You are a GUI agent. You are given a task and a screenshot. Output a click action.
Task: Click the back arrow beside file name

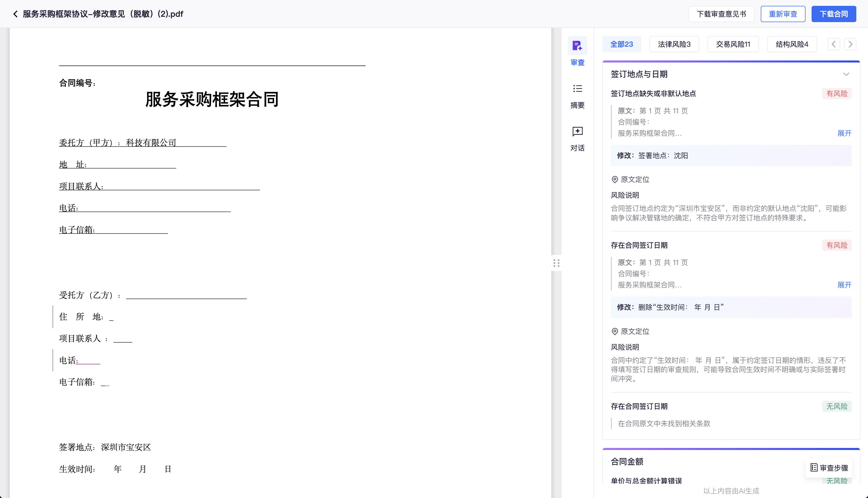tap(15, 14)
